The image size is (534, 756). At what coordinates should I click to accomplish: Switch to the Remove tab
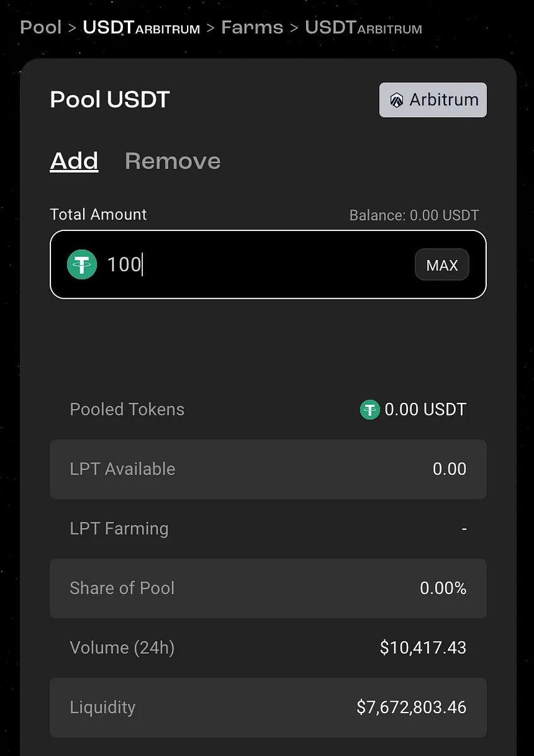coord(173,161)
